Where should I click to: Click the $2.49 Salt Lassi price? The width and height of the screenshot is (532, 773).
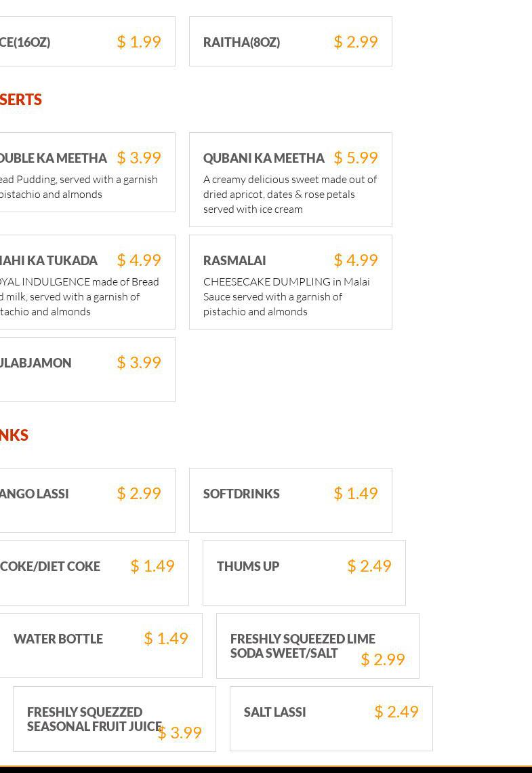396,711
